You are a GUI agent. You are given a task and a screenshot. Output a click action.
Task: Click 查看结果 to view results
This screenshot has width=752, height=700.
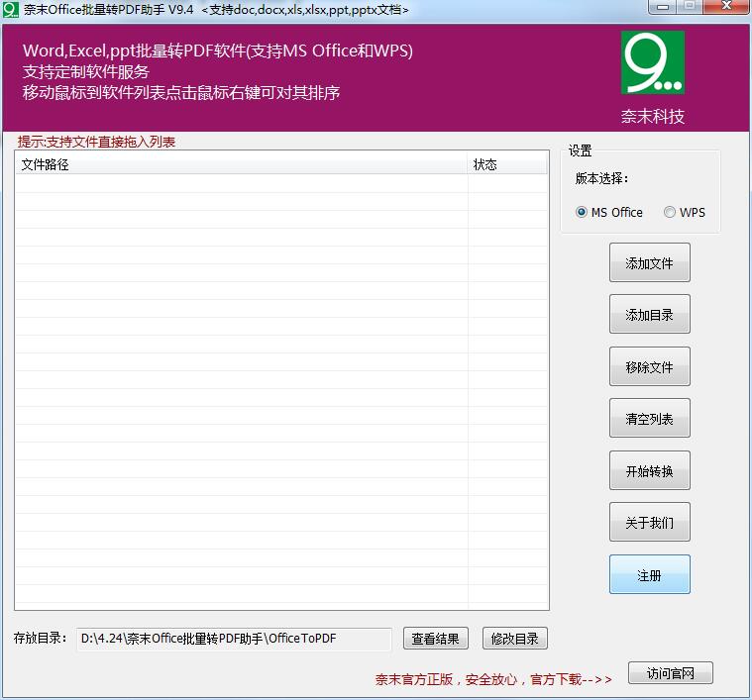[x=436, y=639]
